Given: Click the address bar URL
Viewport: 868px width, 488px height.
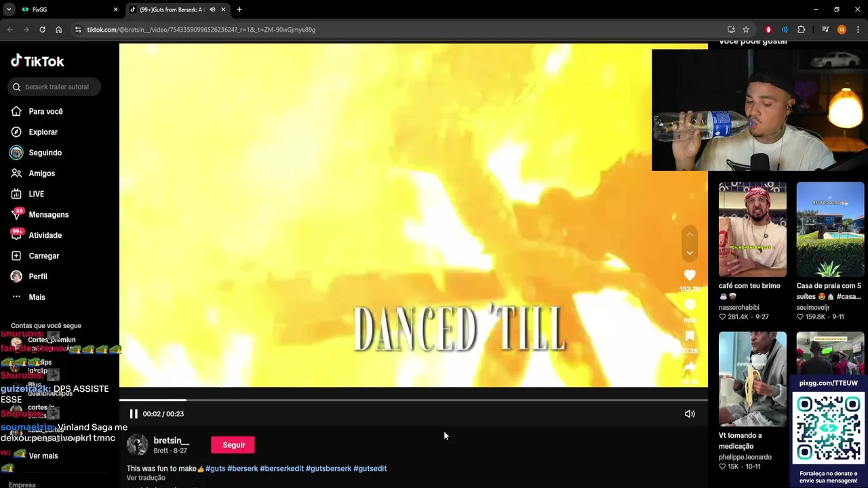Looking at the screenshot, I should click(x=201, y=30).
